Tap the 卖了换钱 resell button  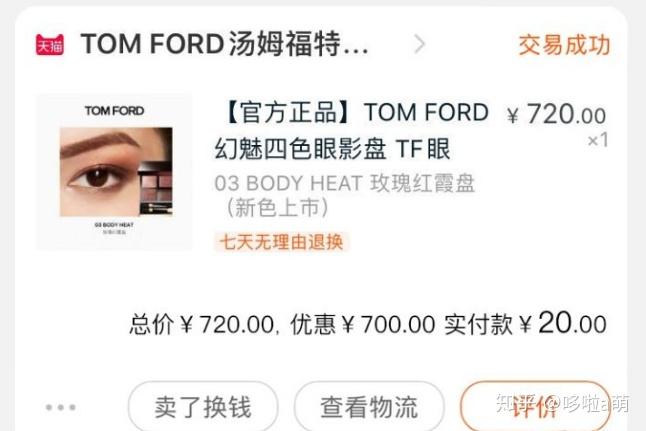pyautogui.click(x=203, y=406)
